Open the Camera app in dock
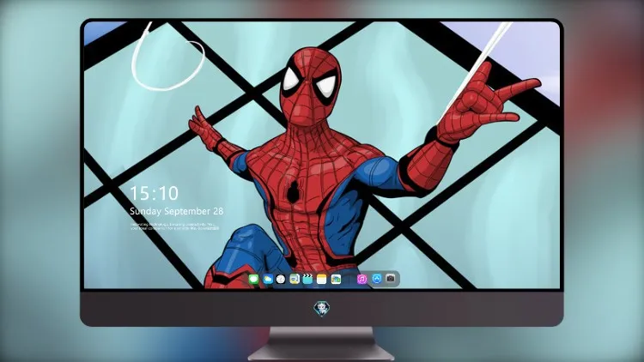This screenshot has width=644, height=362. (391, 279)
